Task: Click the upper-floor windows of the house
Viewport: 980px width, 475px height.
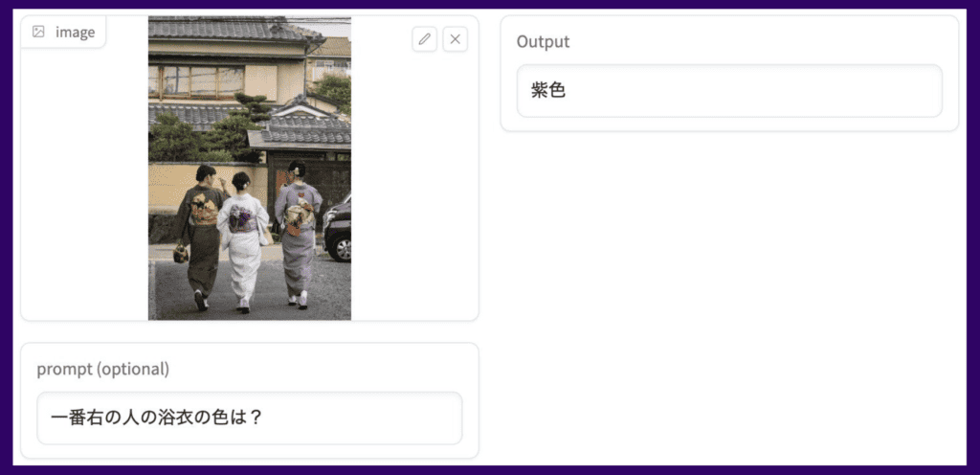Action: [x=195, y=80]
